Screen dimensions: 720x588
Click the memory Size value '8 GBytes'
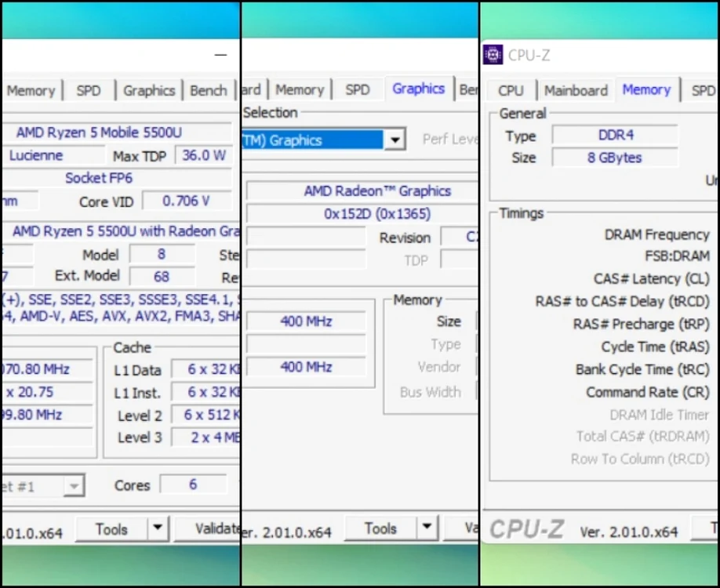[x=616, y=158]
